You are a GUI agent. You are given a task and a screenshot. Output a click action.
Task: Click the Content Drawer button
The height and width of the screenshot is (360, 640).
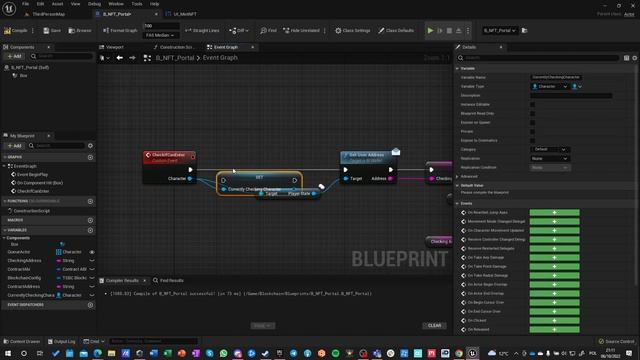point(22,341)
